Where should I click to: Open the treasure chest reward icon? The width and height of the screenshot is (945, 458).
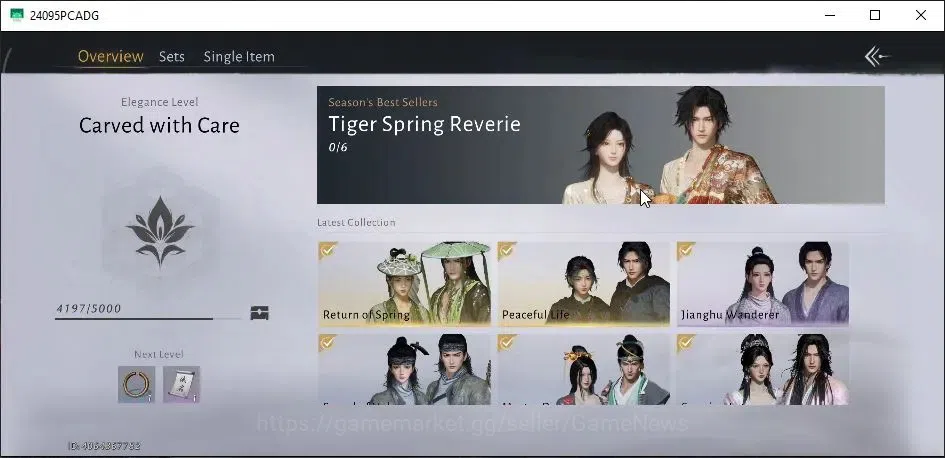tap(259, 313)
